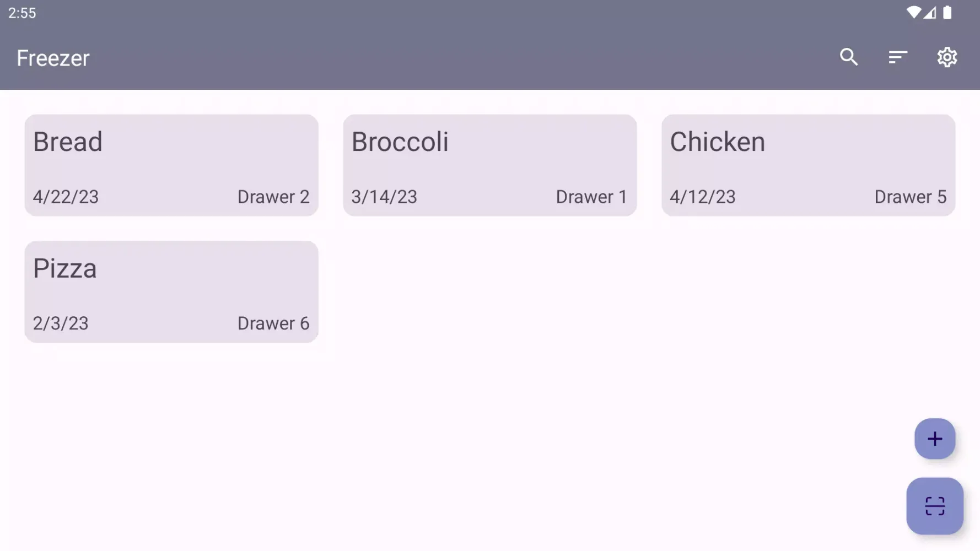Open the settings gear
Screen dimensions: 980x551
947,57
